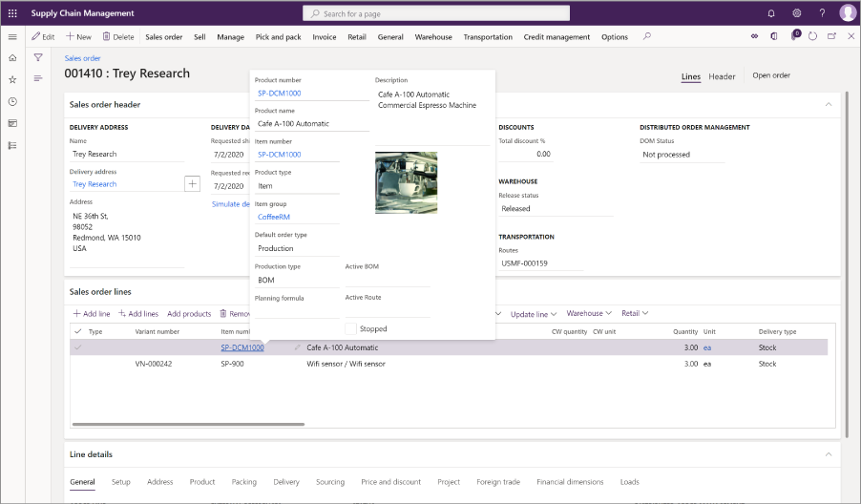Switch to Lines view
Viewport: 861px width, 504px height.
click(691, 76)
